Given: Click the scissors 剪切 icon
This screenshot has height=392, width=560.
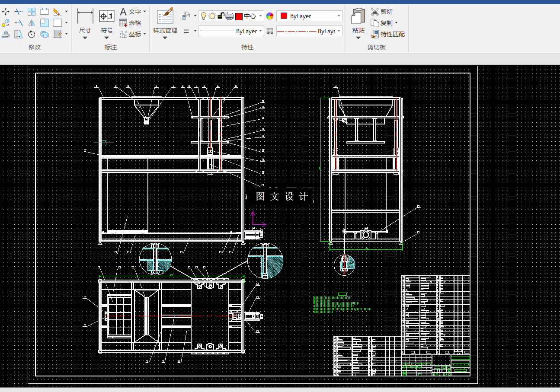Looking at the screenshot, I should point(375,12).
